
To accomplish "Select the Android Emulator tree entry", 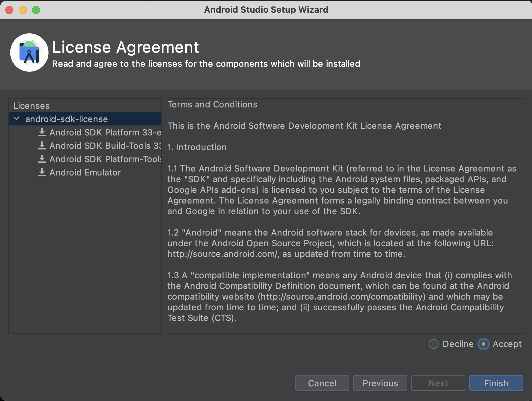I will 85,172.
